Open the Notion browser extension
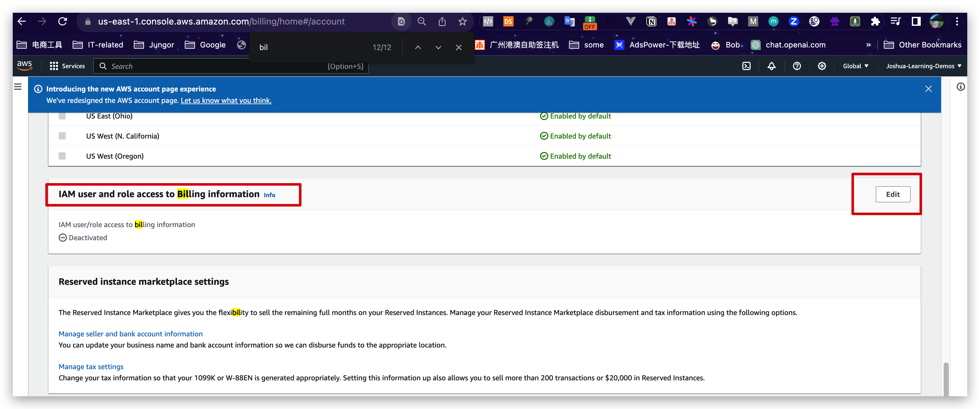The height and width of the screenshot is (409, 980). click(x=652, y=22)
